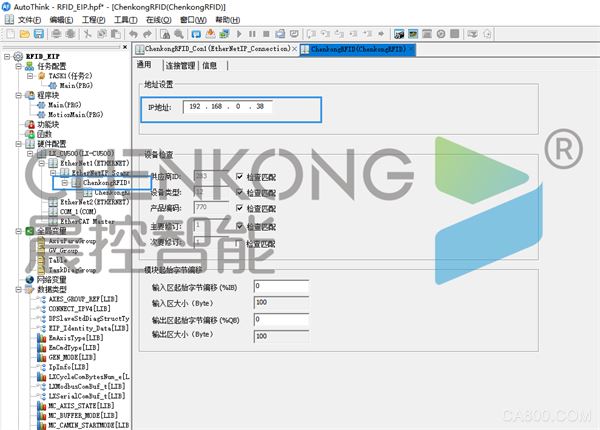Viewport: 600px width, 430px height.
Task: Close the ChenkongRFID_Con1 document tab
Action: coord(294,49)
